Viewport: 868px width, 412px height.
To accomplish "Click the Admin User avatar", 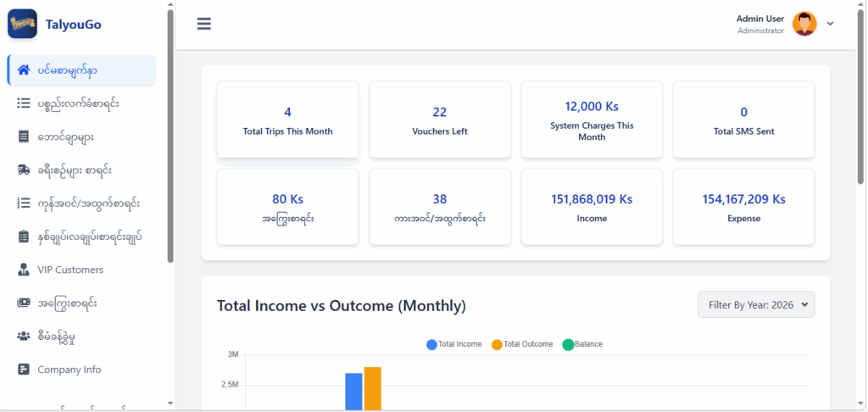I will [x=804, y=24].
